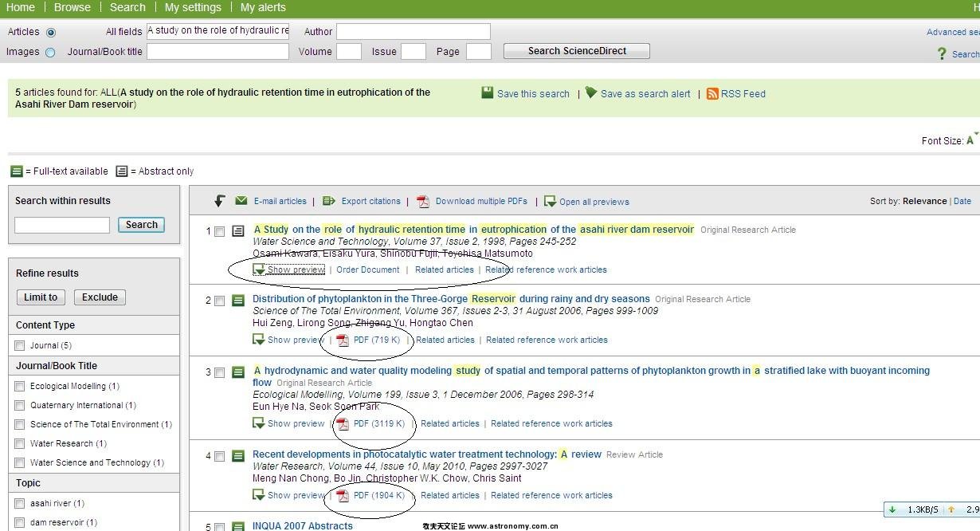Click the Issue input field

(414, 52)
